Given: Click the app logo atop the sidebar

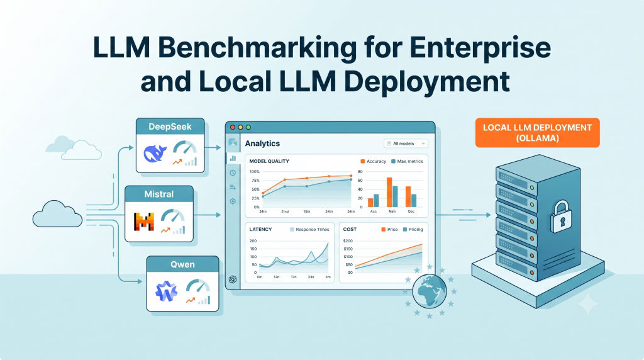Looking at the screenshot, I should click(x=233, y=142).
